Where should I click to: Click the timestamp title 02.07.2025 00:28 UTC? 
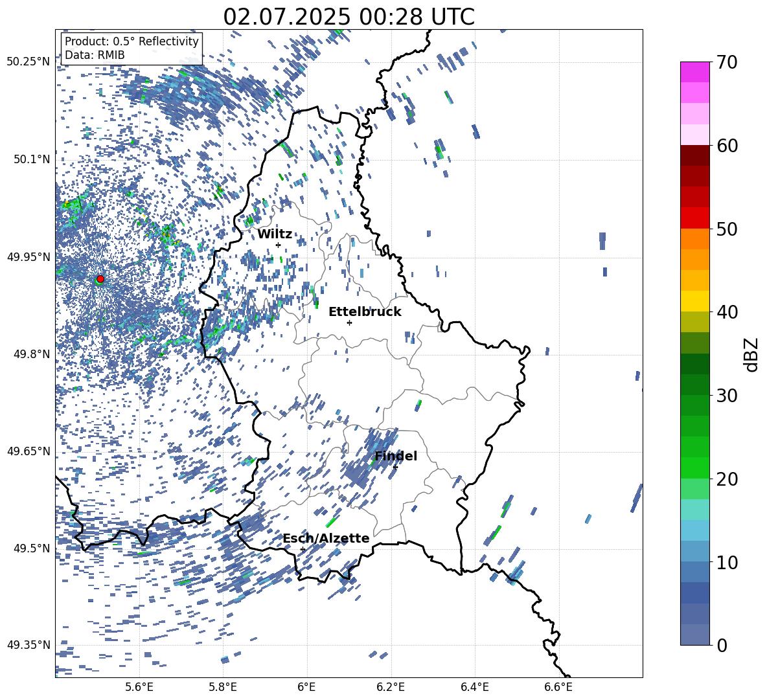(x=349, y=17)
